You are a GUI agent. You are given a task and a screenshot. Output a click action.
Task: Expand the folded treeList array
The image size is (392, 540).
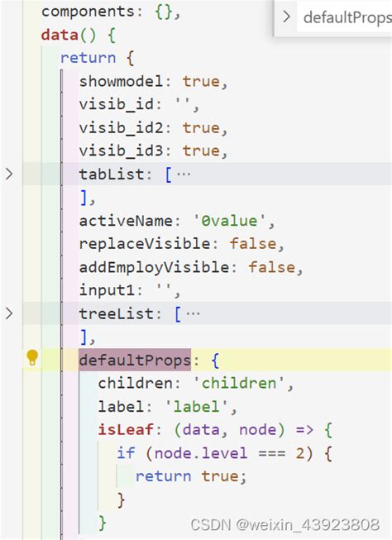(9, 313)
